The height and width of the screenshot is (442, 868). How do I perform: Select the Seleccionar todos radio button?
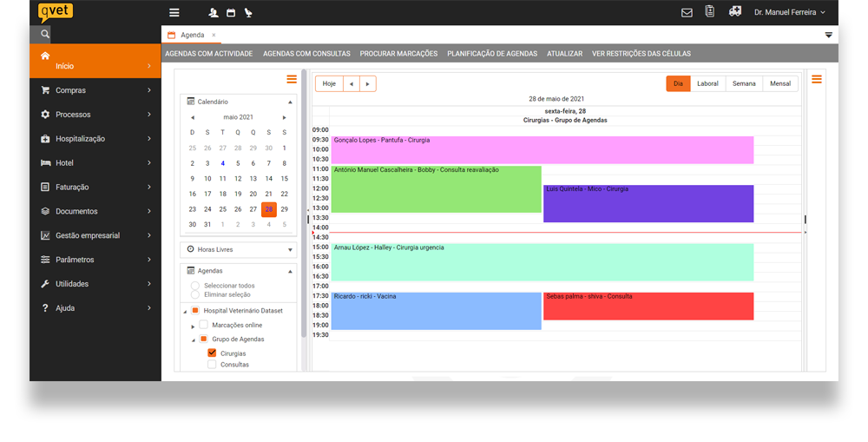coord(195,286)
